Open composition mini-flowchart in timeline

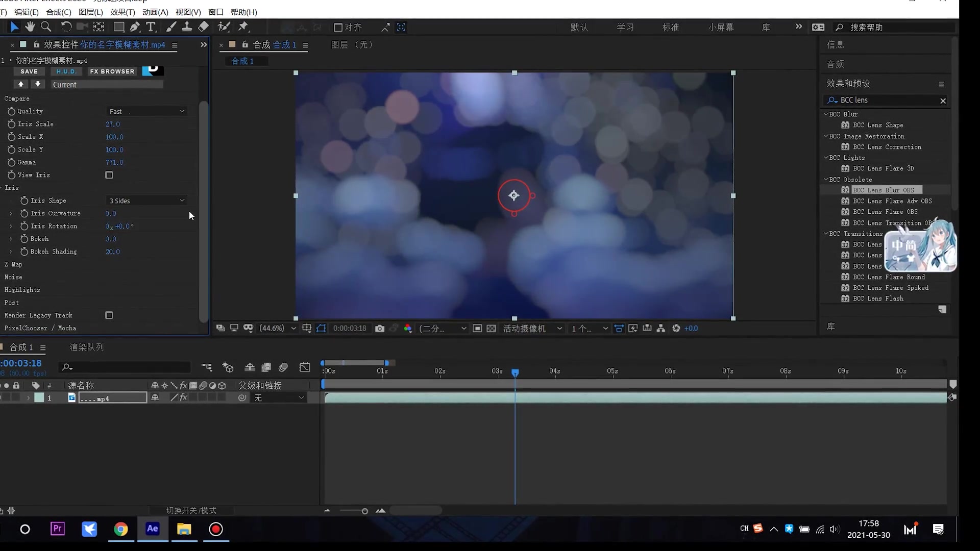(x=207, y=367)
